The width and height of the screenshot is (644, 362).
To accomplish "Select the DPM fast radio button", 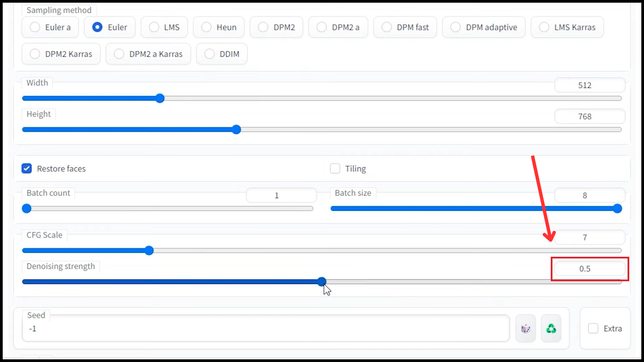I will click(x=386, y=27).
